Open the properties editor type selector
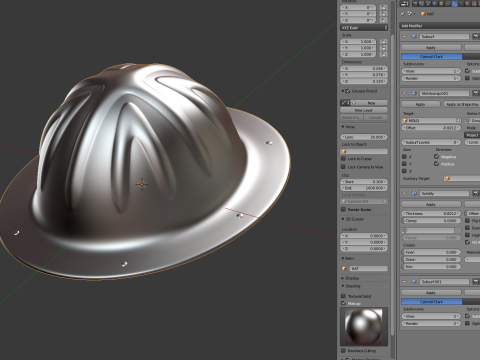Image resolution: width=480 pixels, height=360 pixels. 405,4
